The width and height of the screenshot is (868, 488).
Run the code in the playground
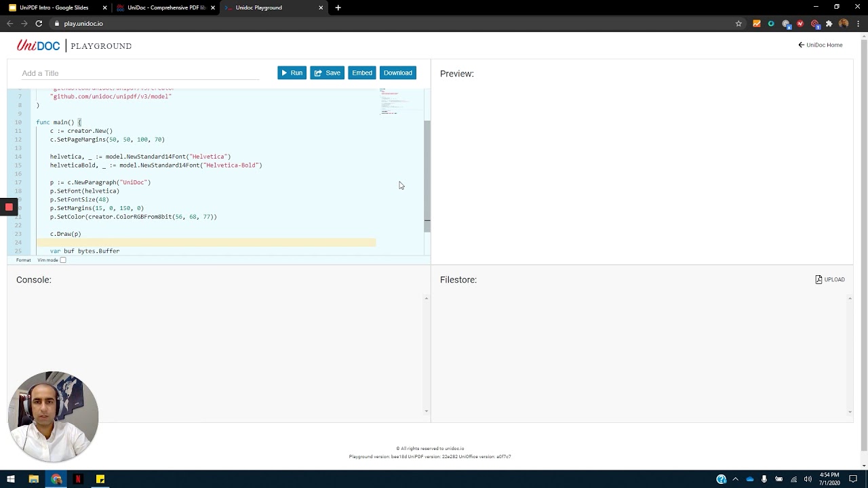pyautogui.click(x=292, y=73)
